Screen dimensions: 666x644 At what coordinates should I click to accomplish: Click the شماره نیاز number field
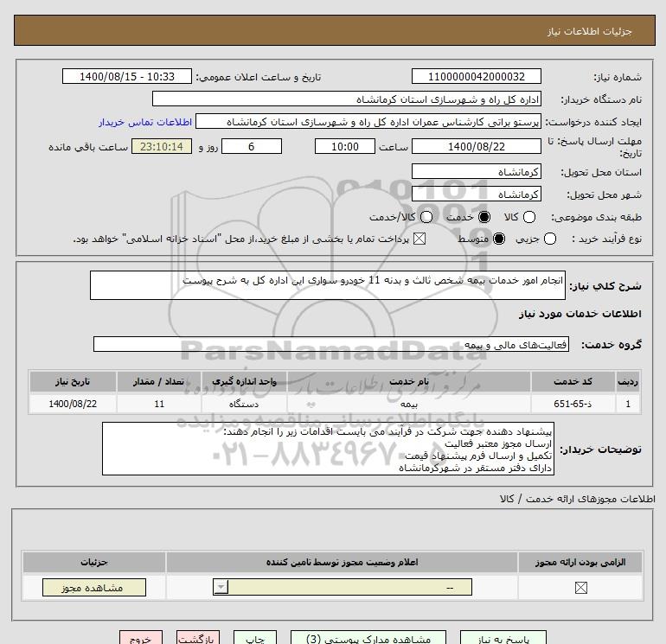pyautogui.click(x=476, y=76)
